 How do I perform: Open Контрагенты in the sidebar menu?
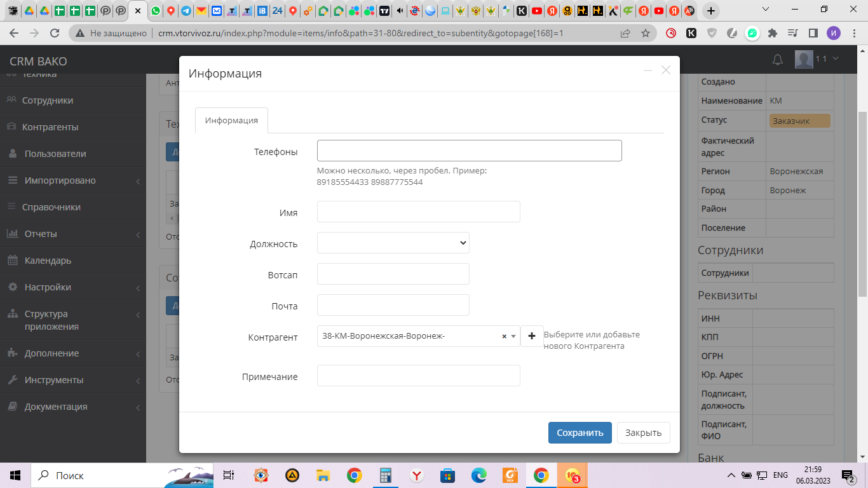point(50,127)
